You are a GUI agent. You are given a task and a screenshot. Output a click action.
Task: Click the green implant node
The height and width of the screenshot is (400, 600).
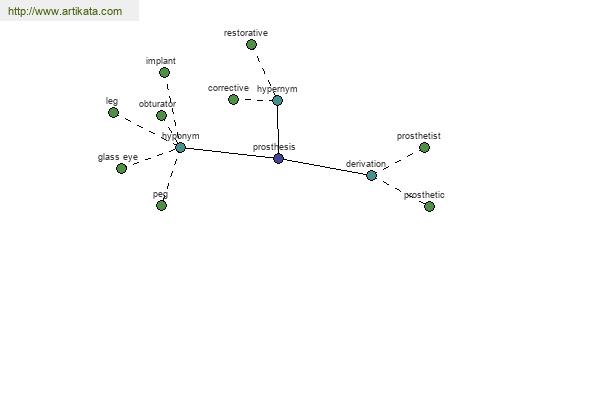(x=165, y=72)
